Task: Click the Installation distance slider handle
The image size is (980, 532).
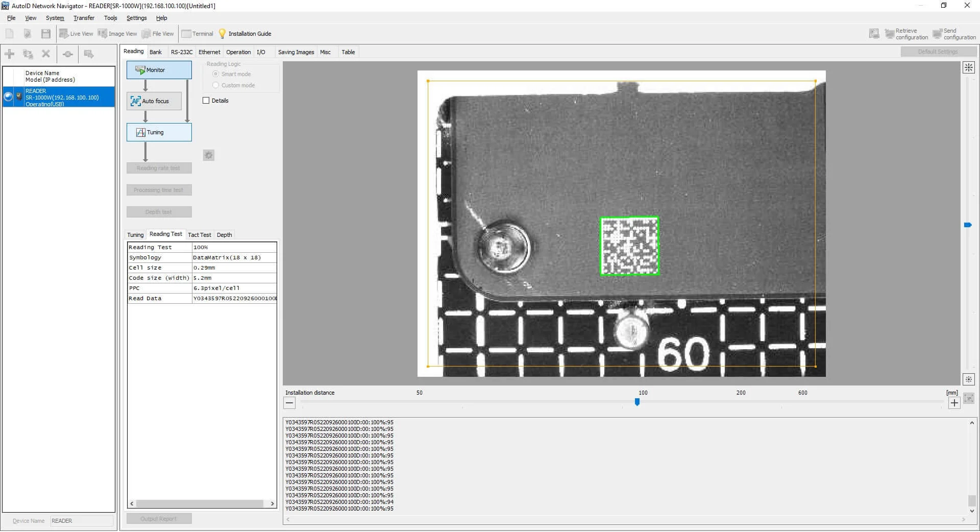Action: coord(637,402)
